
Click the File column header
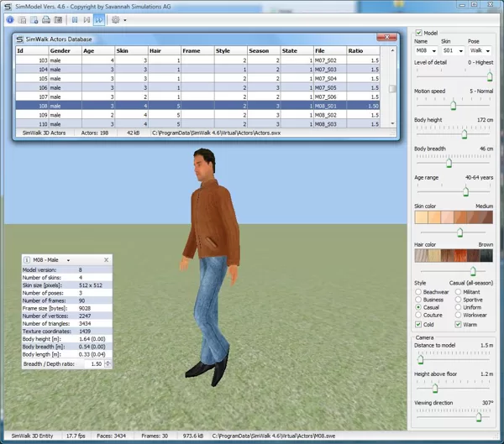330,50
